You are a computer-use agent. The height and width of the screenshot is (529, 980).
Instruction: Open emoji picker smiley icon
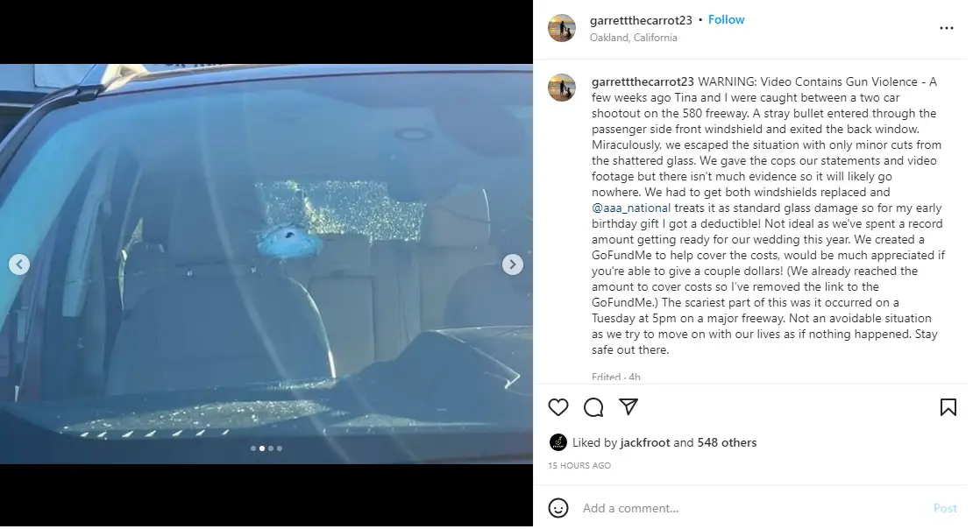[558, 508]
